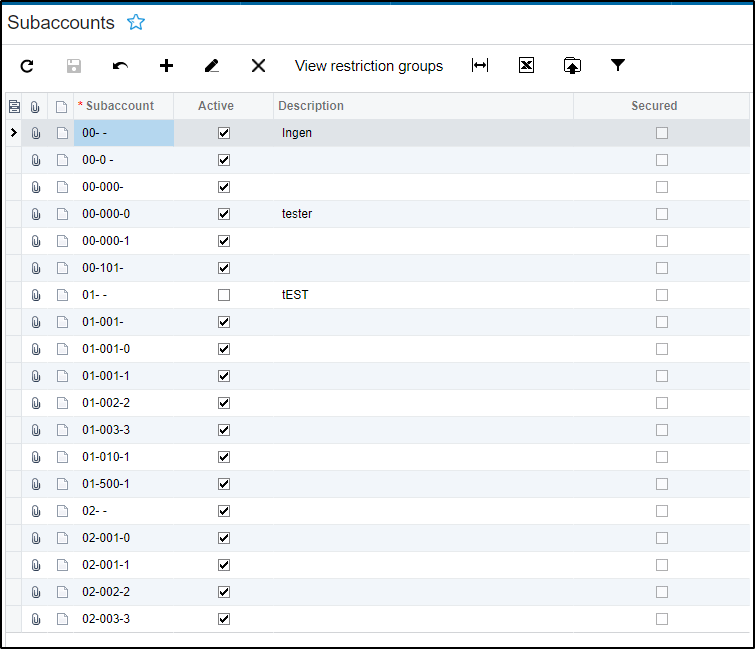
Task: Select subaccount cell 02-002-2
Action: [x=124, y=592]
